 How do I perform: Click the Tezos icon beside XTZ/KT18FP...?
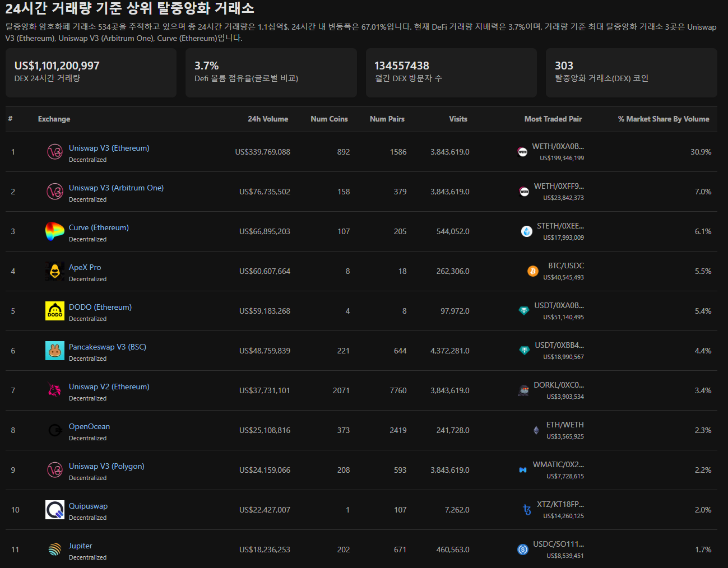pyautogui.click(x=527, y=510)
